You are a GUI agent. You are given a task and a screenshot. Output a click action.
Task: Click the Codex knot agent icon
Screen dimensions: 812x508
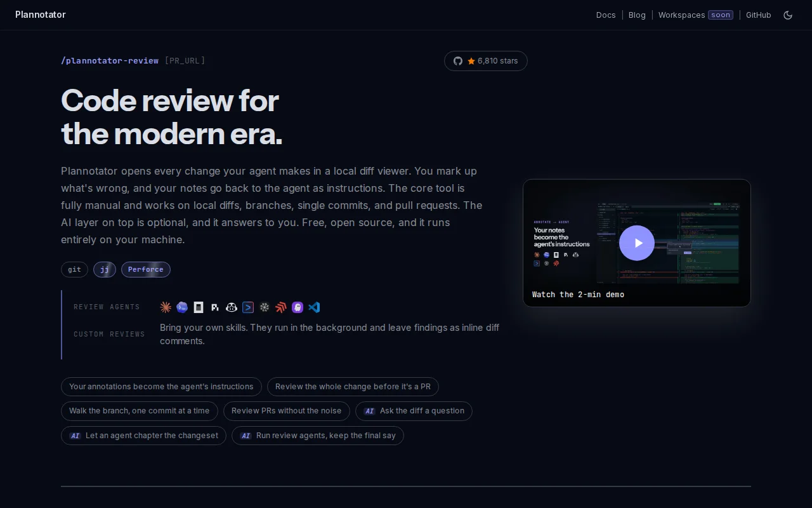point(265,307)
